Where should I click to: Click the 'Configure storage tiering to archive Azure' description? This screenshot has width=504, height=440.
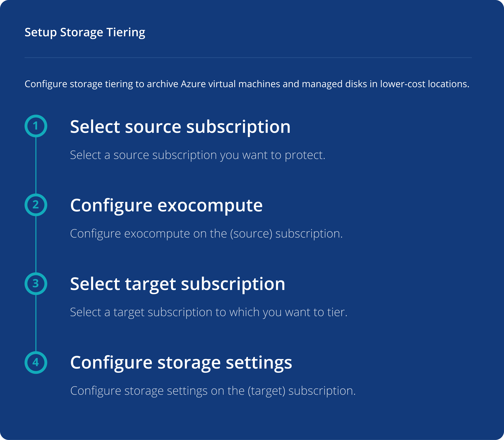247,84
